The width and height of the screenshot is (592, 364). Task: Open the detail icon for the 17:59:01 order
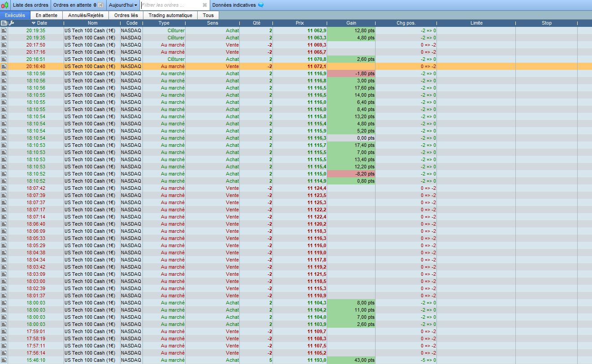pyautogui.click(x=4, y=331)
